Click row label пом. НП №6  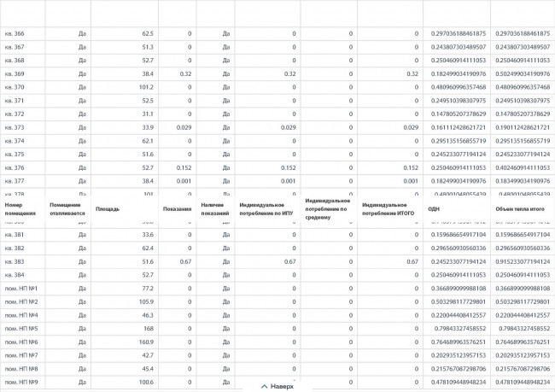(21, 342)
